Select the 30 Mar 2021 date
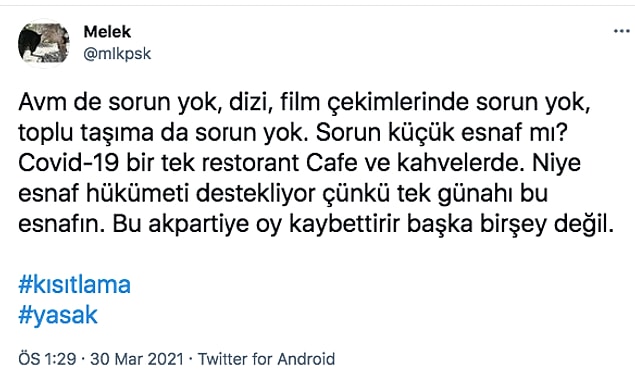This screenshot has height=375, width=635. tap(137, 359)
